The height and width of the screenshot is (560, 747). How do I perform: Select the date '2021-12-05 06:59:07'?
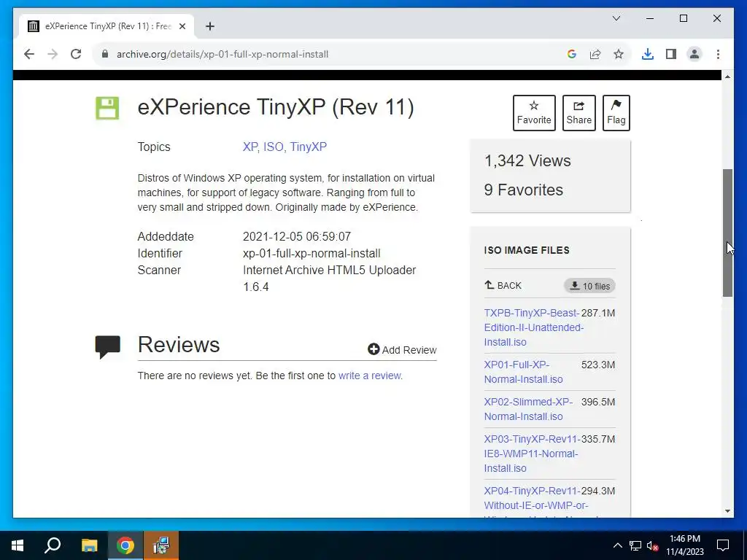pos(297,237)
